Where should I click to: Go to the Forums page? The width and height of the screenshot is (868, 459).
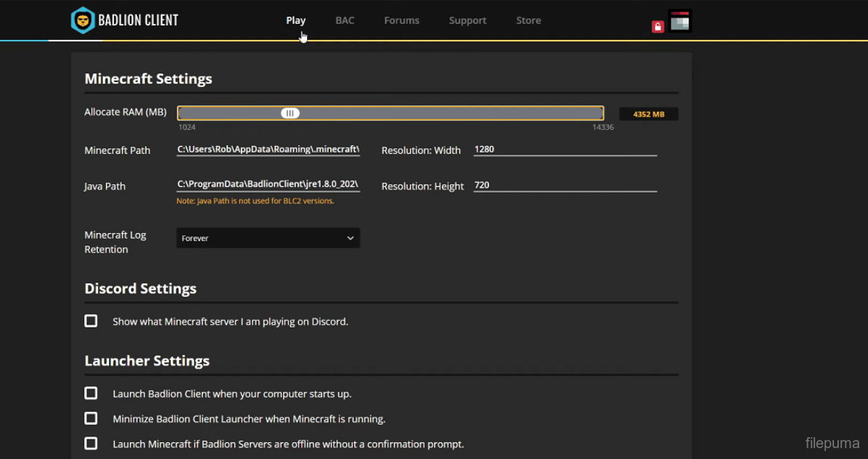(401, 20)
